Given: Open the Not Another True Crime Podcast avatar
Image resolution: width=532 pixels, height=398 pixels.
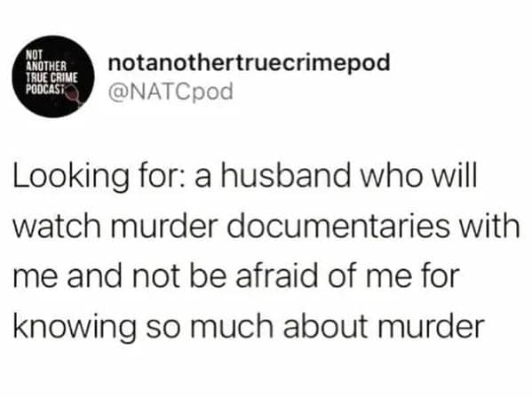Looking at the screenshot, I should point(53,76).
